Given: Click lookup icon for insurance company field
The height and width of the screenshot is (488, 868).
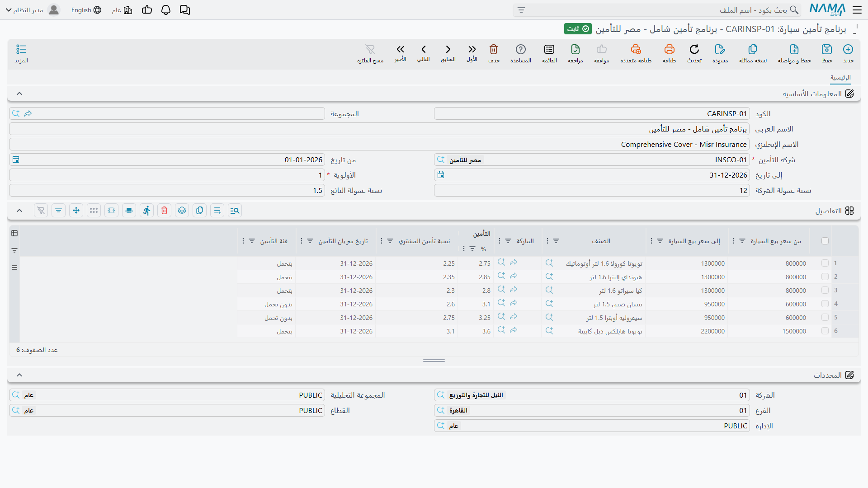Looking at the screenshot, I should tap(441, 160).
